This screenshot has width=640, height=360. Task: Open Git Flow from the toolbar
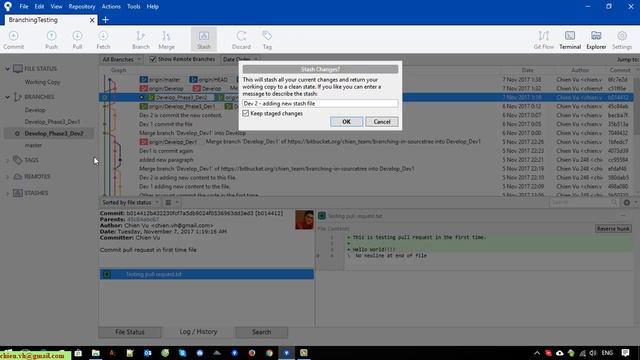(x=544, y=40)
